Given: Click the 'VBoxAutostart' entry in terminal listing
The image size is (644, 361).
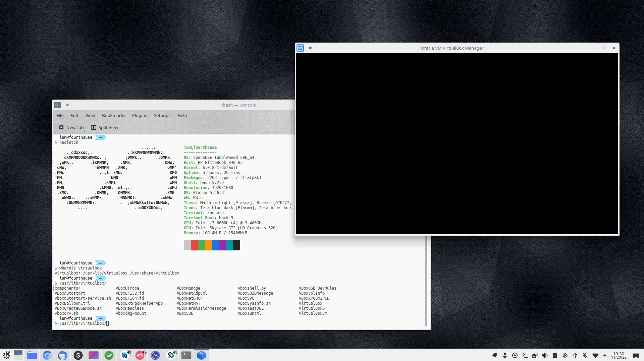Looking at the screenshot, I should point(70,293).
